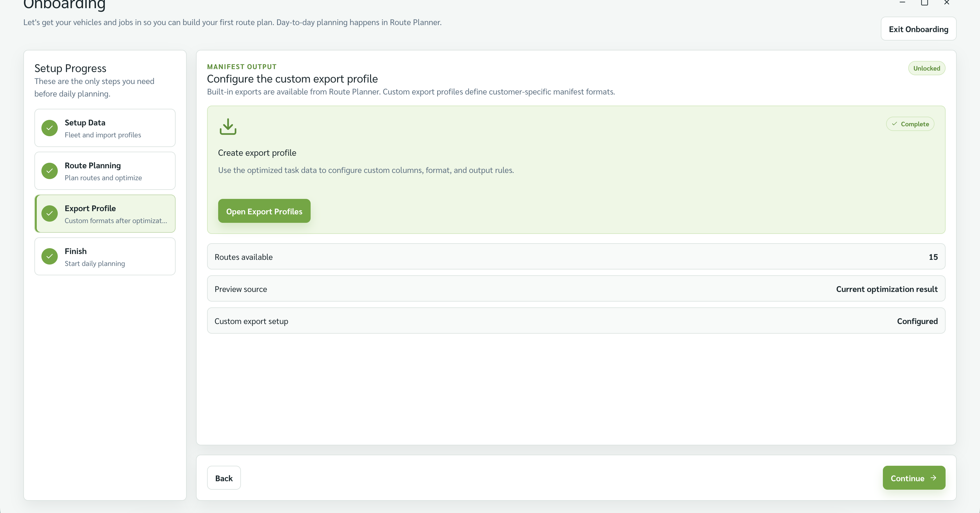This screenshot has width=980, height=513.
Task: Click the arrow icon on Continue button
Action: click(933, 478)
